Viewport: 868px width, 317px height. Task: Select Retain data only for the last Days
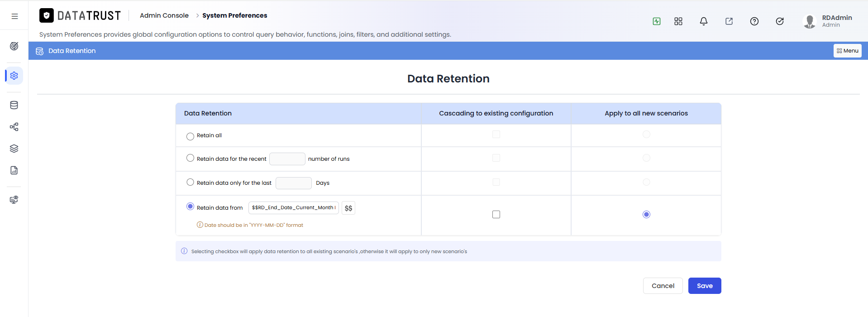(190, 182)
